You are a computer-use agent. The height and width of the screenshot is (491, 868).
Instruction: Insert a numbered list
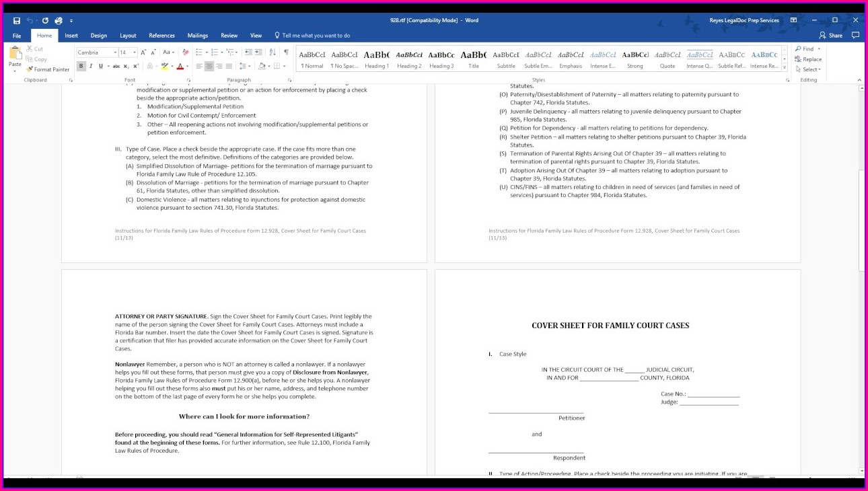point(216,52)
